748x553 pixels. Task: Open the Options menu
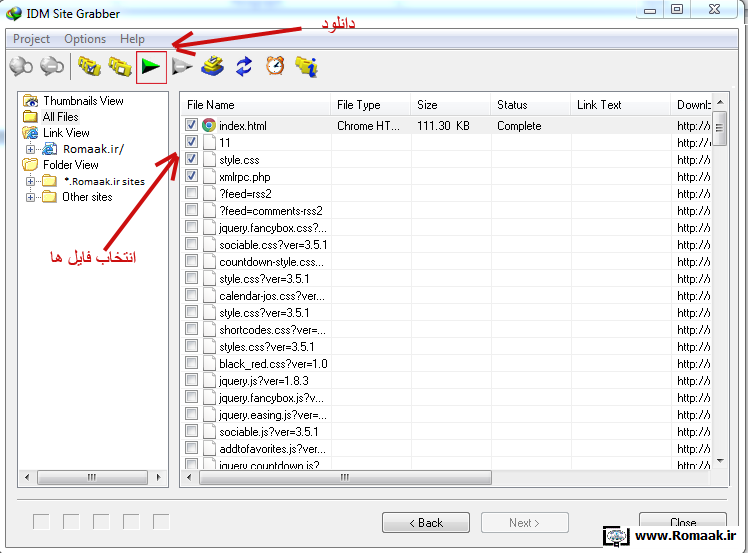click(x=85, y=39)
